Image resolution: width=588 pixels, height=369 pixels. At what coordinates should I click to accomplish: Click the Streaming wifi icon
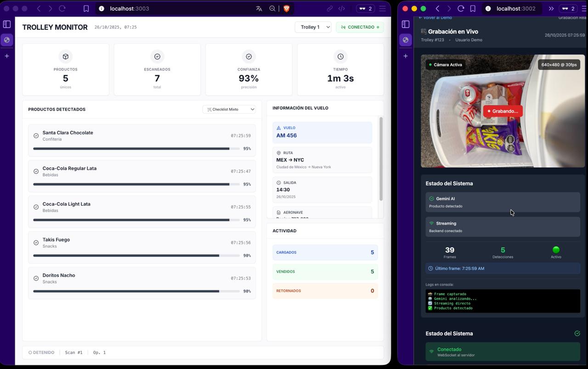[x=431, y=224]
